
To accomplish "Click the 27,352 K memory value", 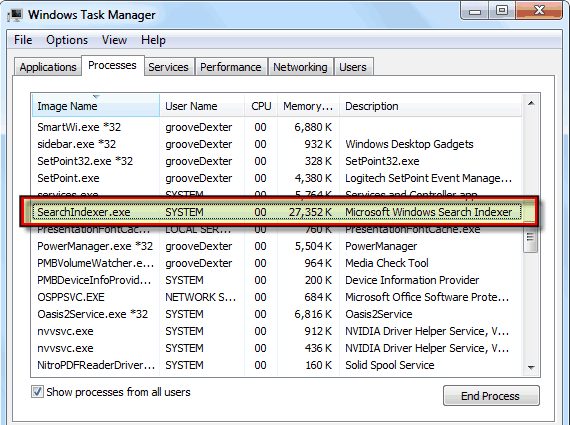I will coord(310,212).
